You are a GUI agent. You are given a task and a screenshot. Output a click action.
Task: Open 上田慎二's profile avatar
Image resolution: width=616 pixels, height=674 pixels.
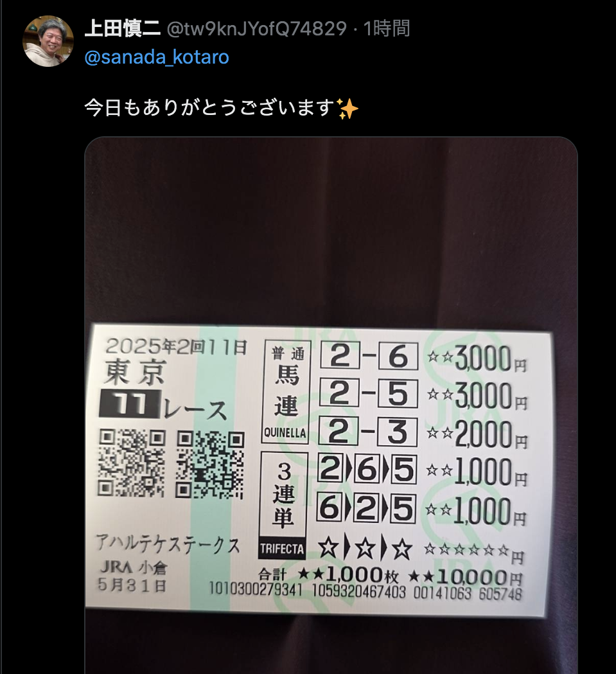48,41
